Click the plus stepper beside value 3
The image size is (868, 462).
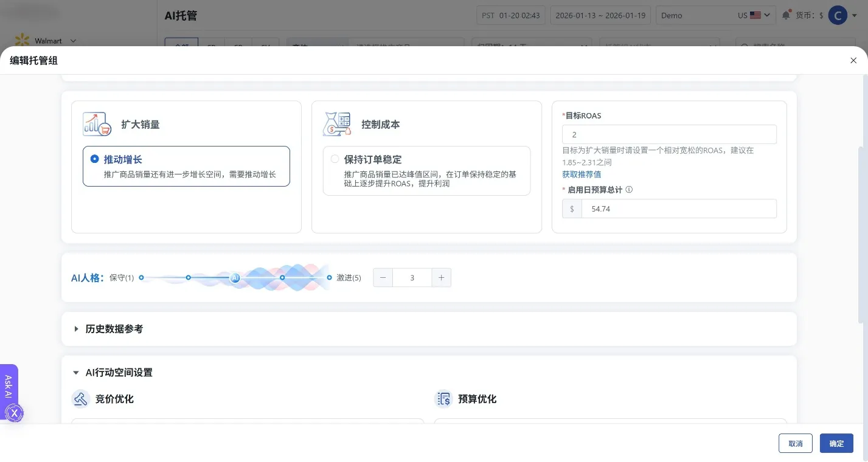441,277
